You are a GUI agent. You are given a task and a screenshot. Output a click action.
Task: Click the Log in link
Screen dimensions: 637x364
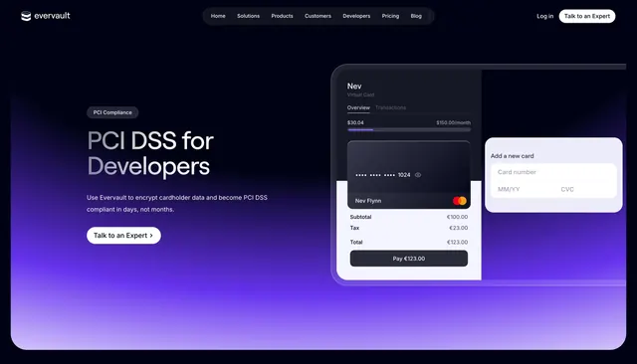(544, 16)
